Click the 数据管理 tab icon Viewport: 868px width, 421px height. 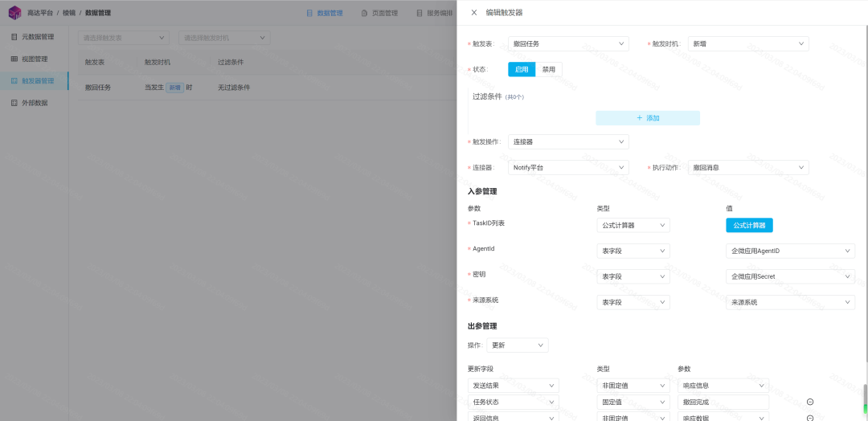click(309, 14)
